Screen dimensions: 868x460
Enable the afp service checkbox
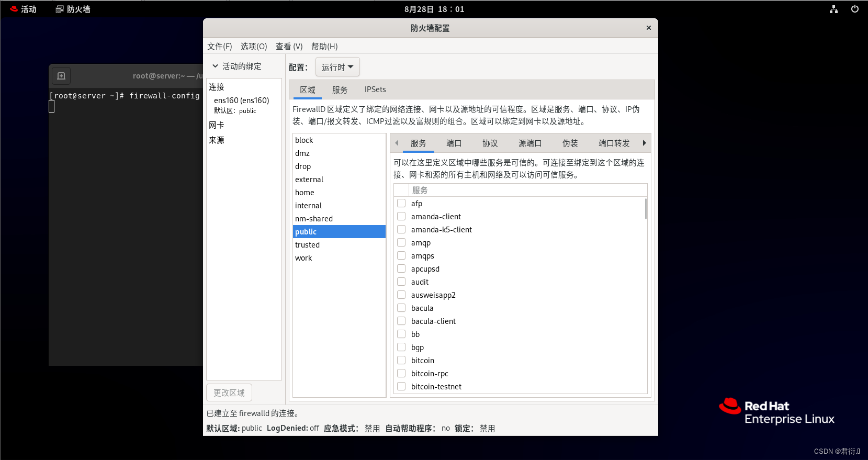tap(401, 203)
